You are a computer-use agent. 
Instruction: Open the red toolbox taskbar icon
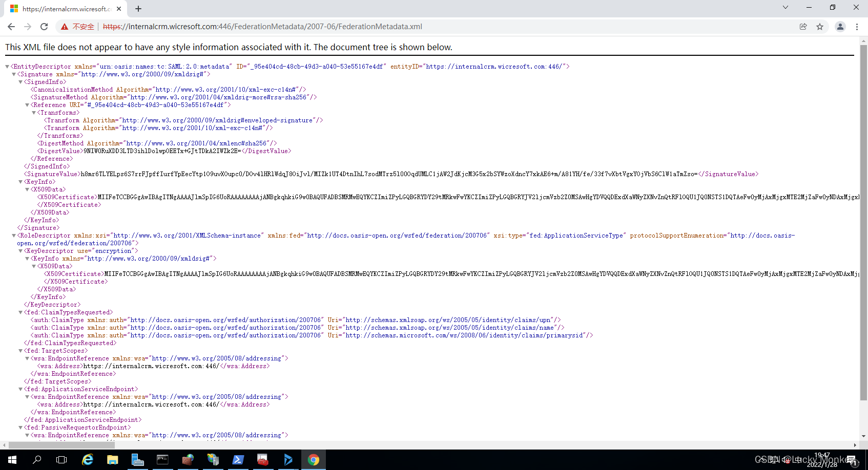coord(263,460)
